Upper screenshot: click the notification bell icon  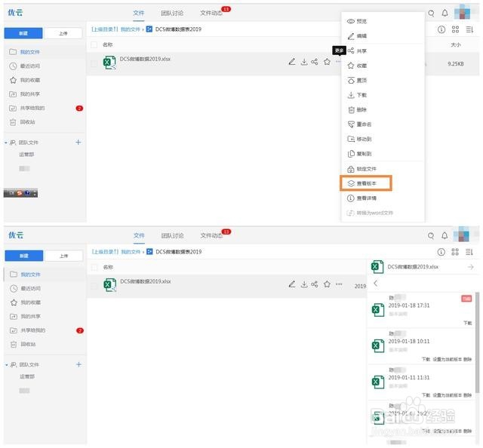coord(445,13)
